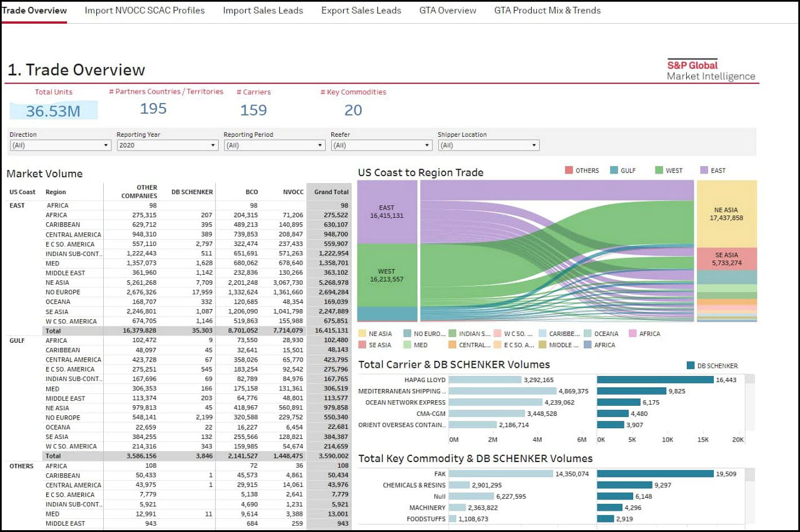The width and height of the screenshot is (800, 532).
Task: Click the Carriers count 159
Action: [253, 111]
